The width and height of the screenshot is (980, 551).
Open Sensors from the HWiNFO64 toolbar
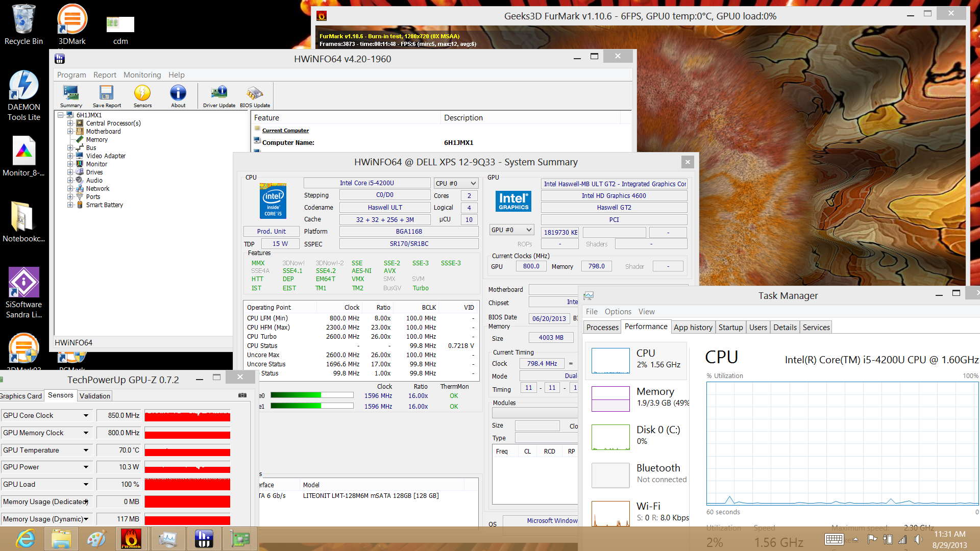coord(142,96)
